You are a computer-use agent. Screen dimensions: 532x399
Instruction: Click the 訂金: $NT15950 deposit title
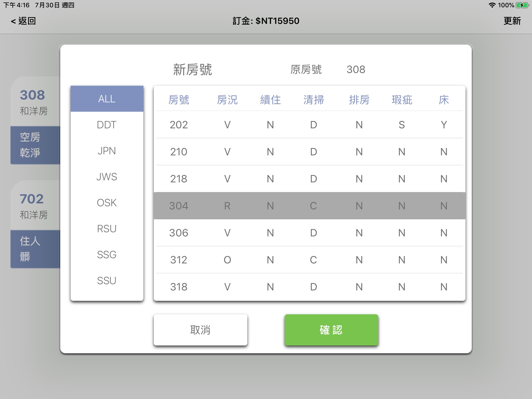click(266, 21)
